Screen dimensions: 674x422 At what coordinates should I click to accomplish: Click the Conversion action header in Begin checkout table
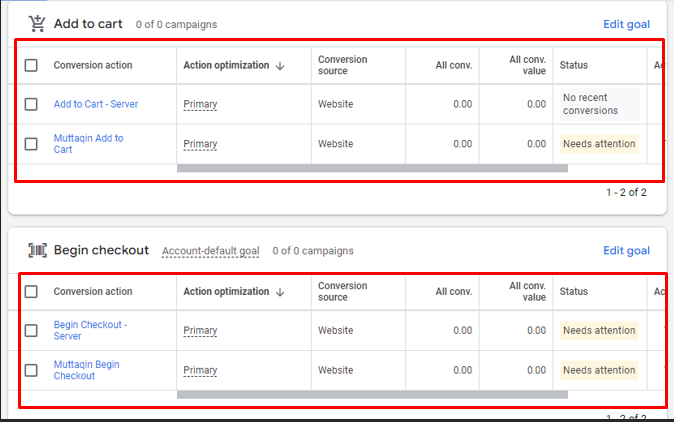[92, 292]
